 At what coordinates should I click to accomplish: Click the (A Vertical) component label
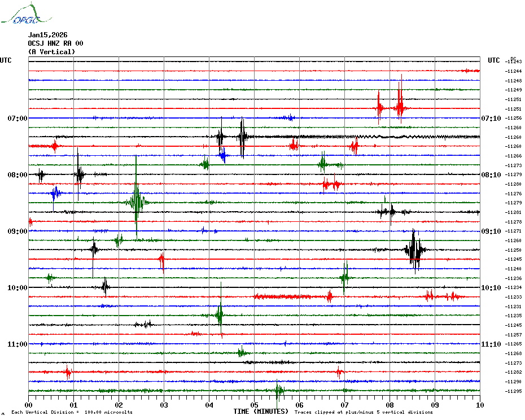[51, 52]
